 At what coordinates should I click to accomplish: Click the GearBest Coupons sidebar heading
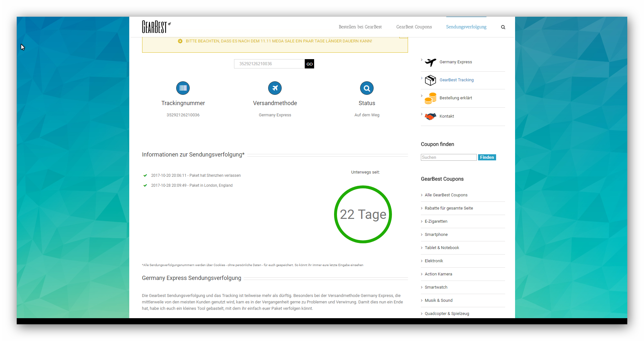[442, 179]
